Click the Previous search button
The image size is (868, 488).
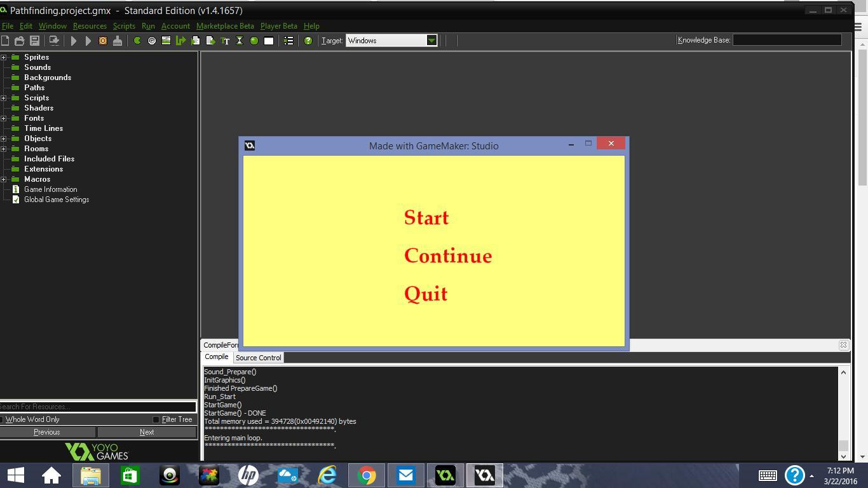[x=47, y=432]
